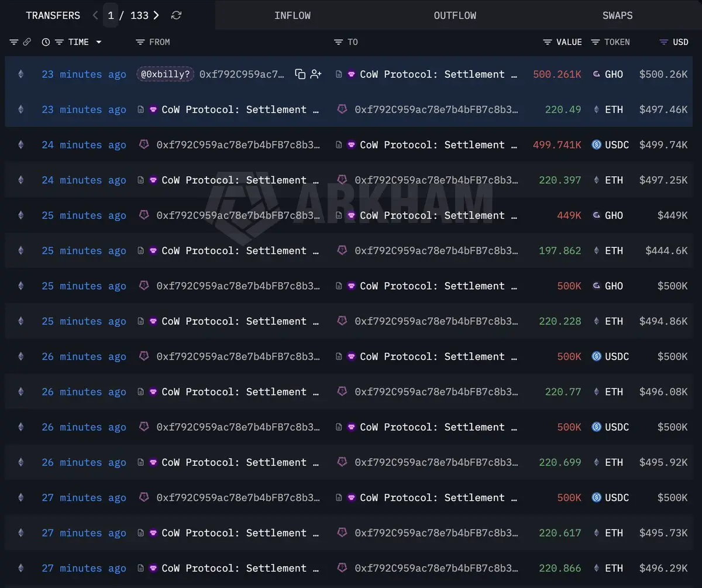
Task: Click CoW Protocol logo icon in 220.49 ETH row
Action: tap(153, 109)
